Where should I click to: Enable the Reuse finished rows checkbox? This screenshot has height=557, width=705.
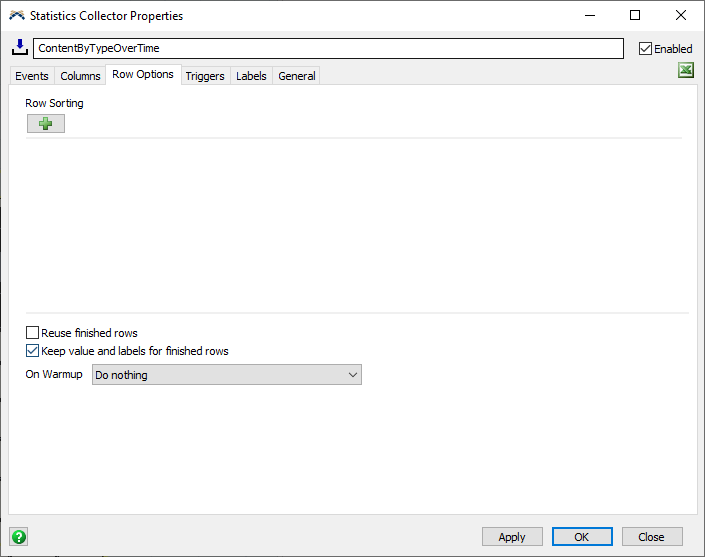33,333
